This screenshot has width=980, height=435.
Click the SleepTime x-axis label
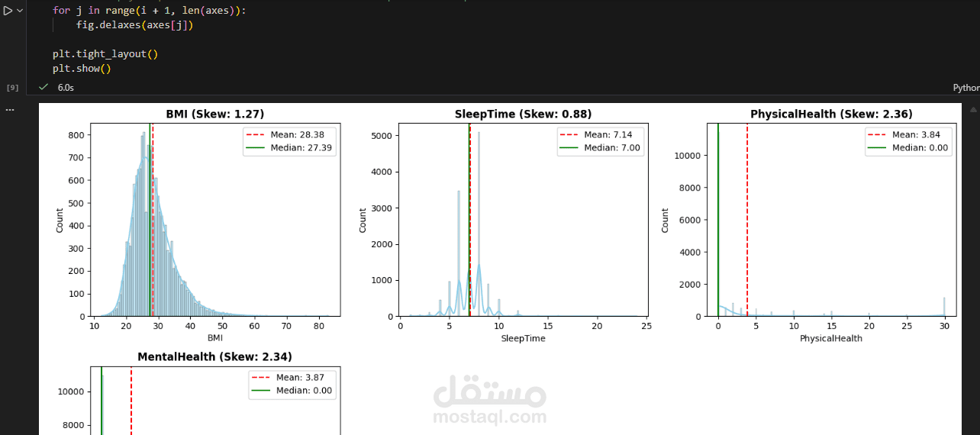(523, 338)
